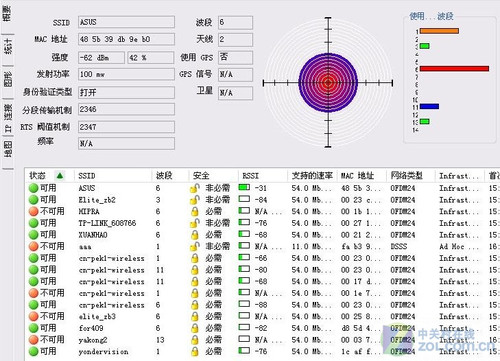Image resolution: width=500 pixels, height=361 pixels.
Task: Click the -31 RSSI value of ASUS
Action: tap(261, 188)
